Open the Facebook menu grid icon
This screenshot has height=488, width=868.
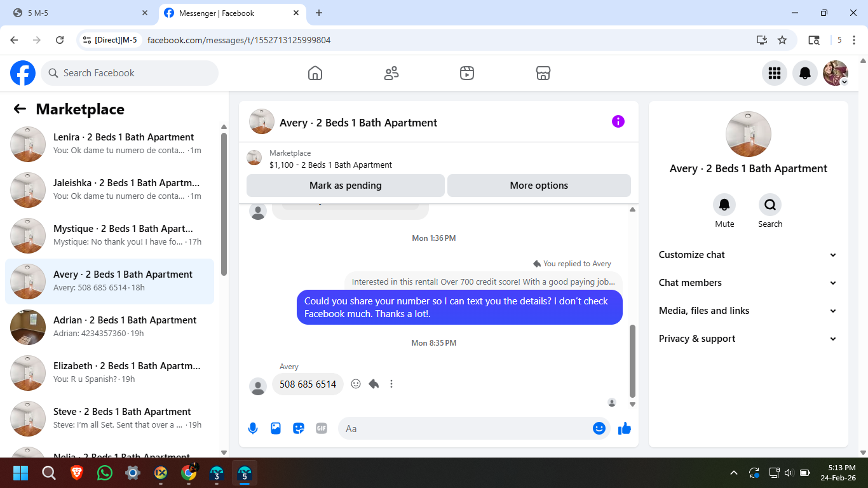tap(775, 73)
